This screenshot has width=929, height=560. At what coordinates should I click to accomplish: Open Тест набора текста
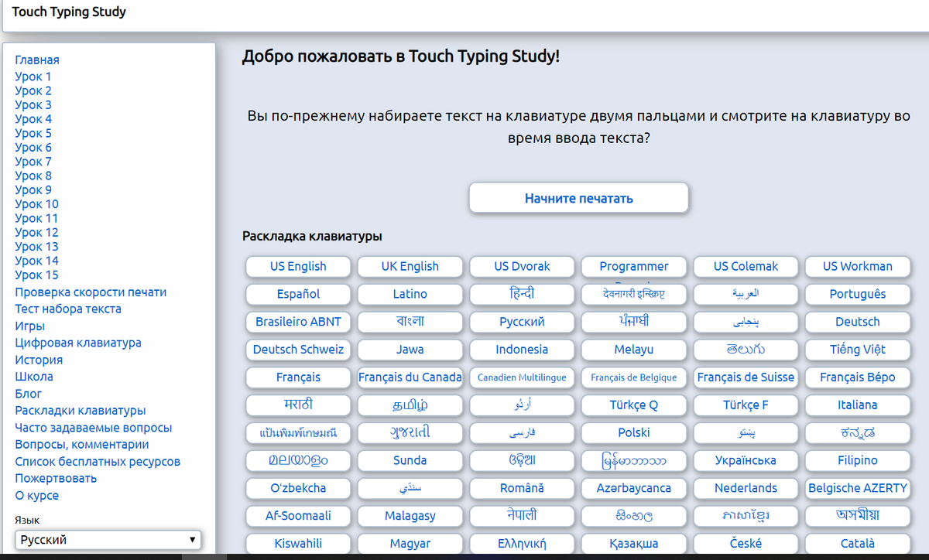(x=68, y=309)
